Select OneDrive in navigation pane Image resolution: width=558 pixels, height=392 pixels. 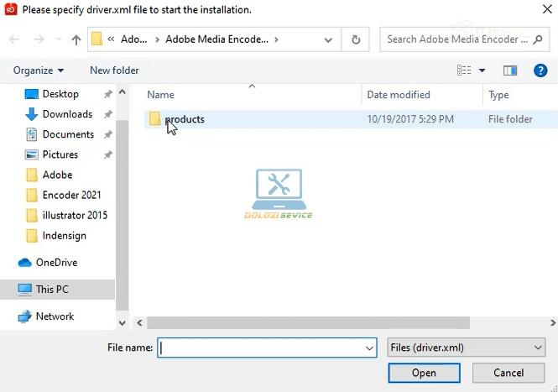(56, 263)
